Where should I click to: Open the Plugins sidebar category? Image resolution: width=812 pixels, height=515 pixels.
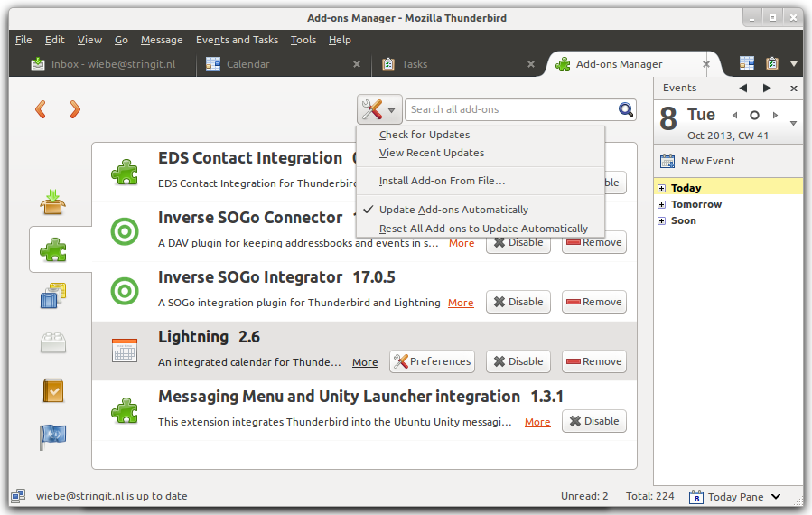(x=53, y=343)
